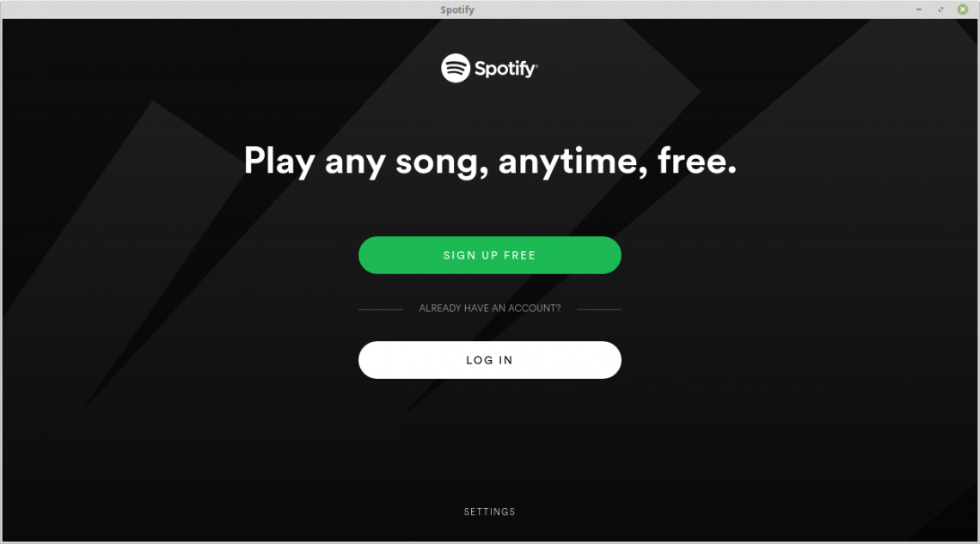
Task: Open the LOG IN white button
Action: pyautogui.click(x=489, y=360)
